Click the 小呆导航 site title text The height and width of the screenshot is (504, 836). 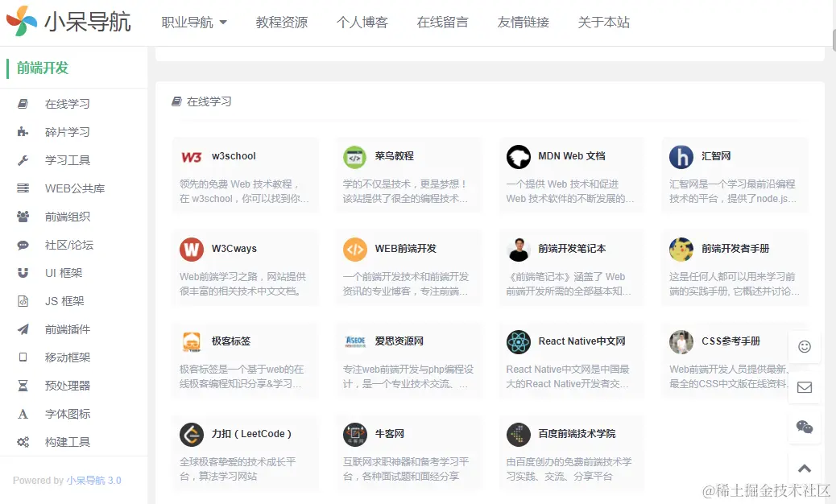click(x=88, y=23)
